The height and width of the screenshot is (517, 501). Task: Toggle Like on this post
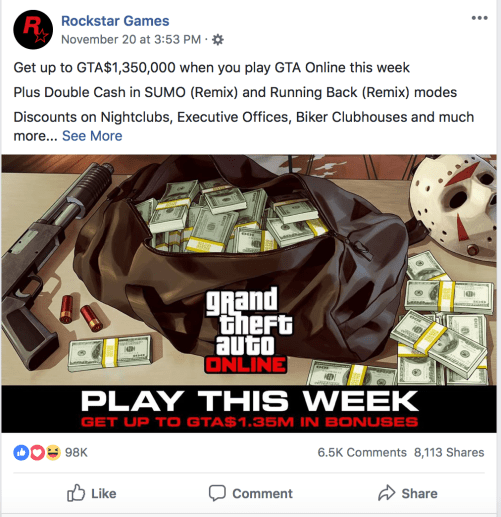[x=92, y=493]
